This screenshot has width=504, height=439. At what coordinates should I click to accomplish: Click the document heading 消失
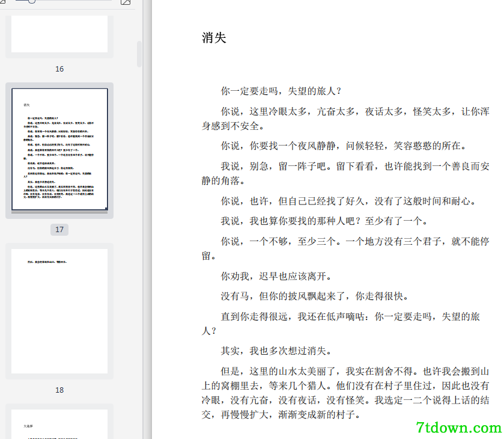[214, 38]
